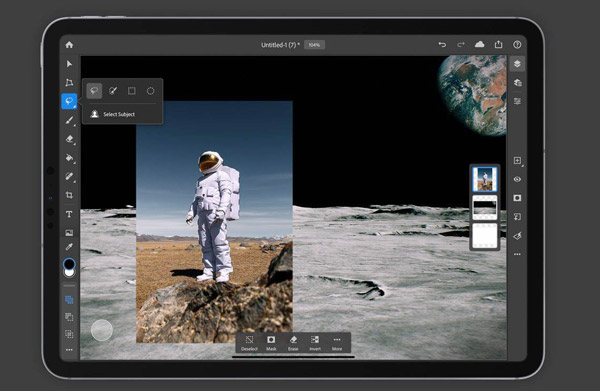Click the white background color chip
The height and width of the screenshot is (391, 600).
[70, 272]
